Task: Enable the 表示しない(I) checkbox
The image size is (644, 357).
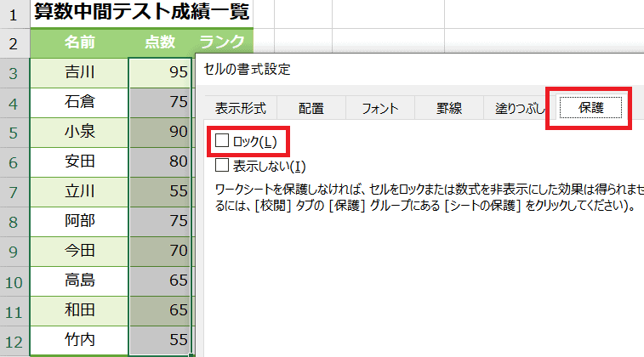Action: [223, 165]
